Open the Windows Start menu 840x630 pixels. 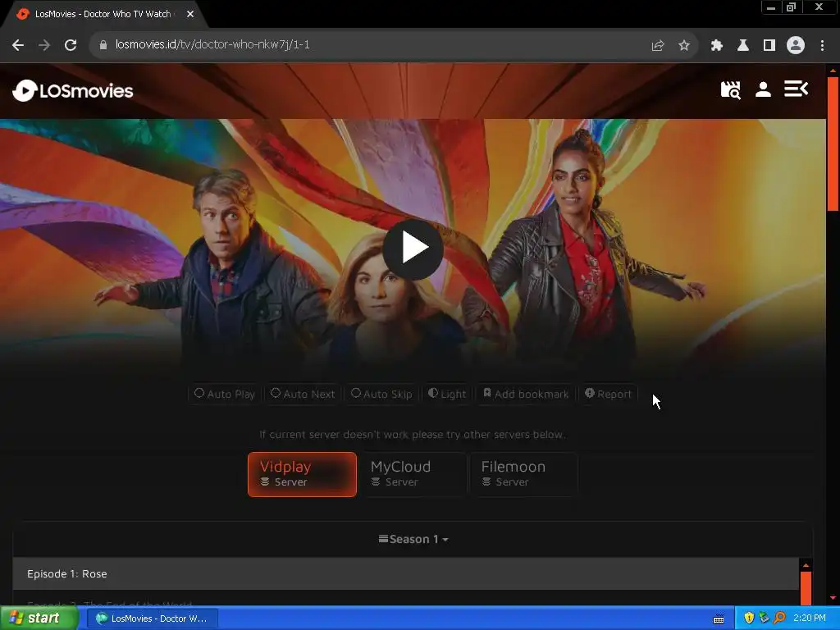click(x=39, y=619)
